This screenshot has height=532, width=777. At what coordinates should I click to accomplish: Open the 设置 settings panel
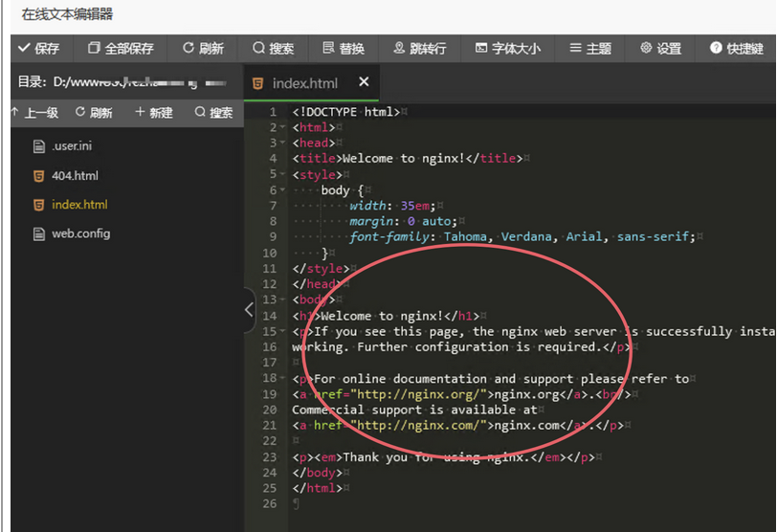coord(660,49)
